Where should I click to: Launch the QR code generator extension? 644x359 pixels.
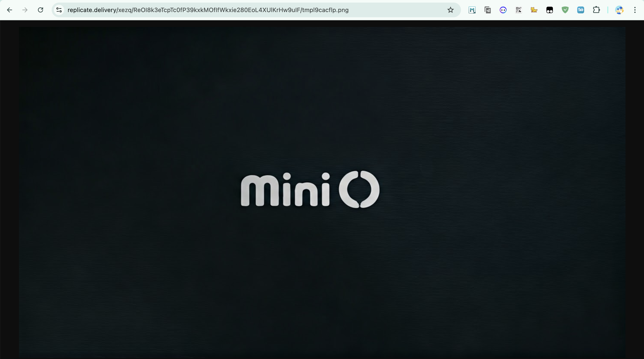[x=518, y=10]
